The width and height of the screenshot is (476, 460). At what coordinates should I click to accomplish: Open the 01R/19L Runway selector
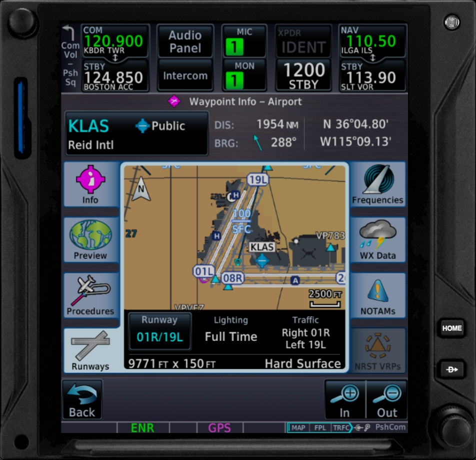[x=159, y=331]
